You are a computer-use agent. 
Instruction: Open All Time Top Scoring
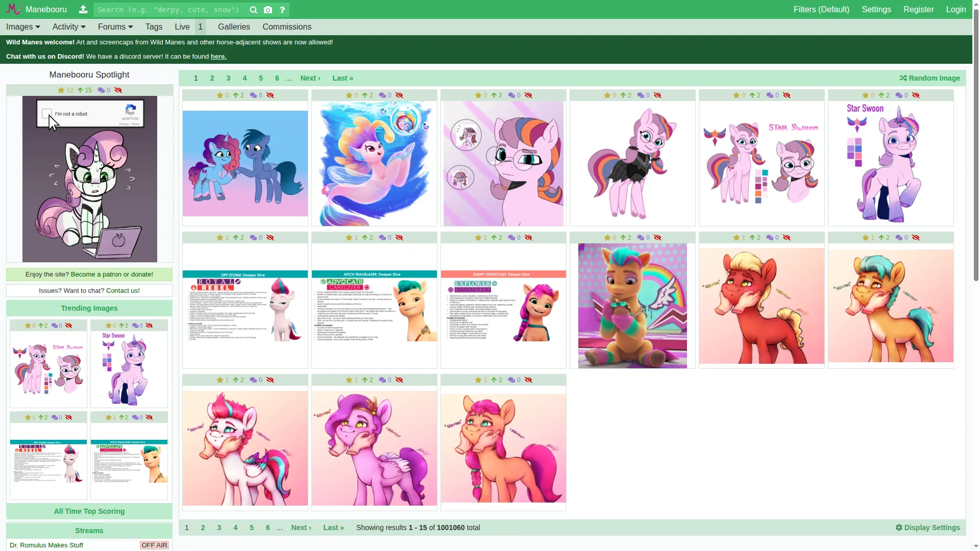pyautogui.click(x=89, y=511)
